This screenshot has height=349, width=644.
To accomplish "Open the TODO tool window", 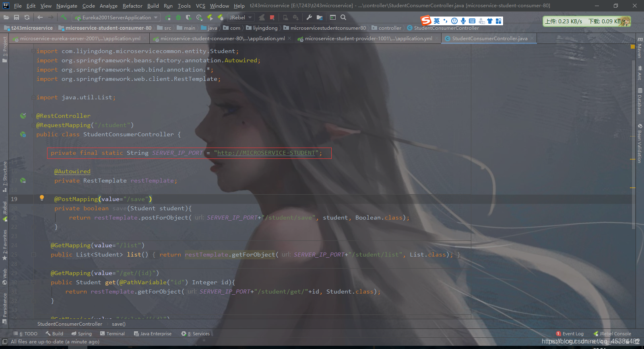I will (25, 334).
